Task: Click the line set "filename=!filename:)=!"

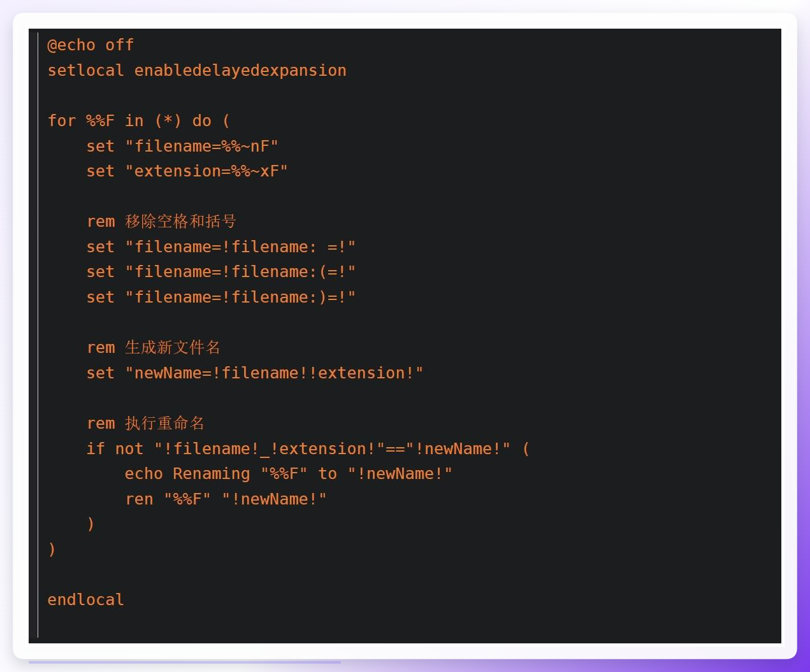Action: click(x=221, y=297)
